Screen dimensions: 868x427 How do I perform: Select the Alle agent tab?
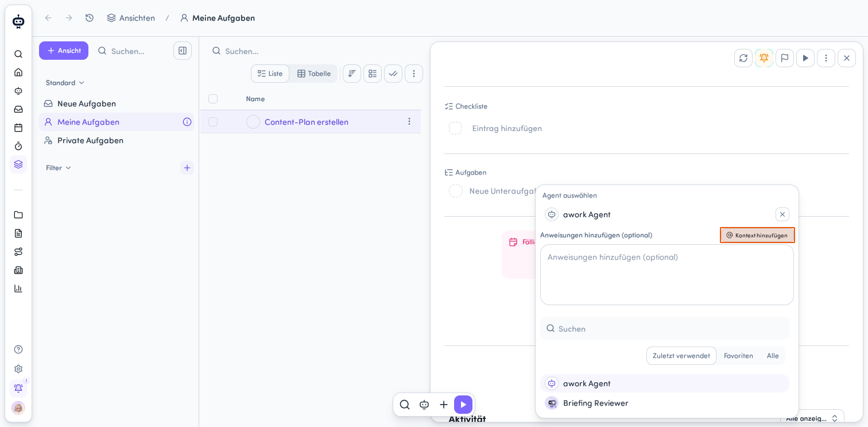tap(773, 356)
